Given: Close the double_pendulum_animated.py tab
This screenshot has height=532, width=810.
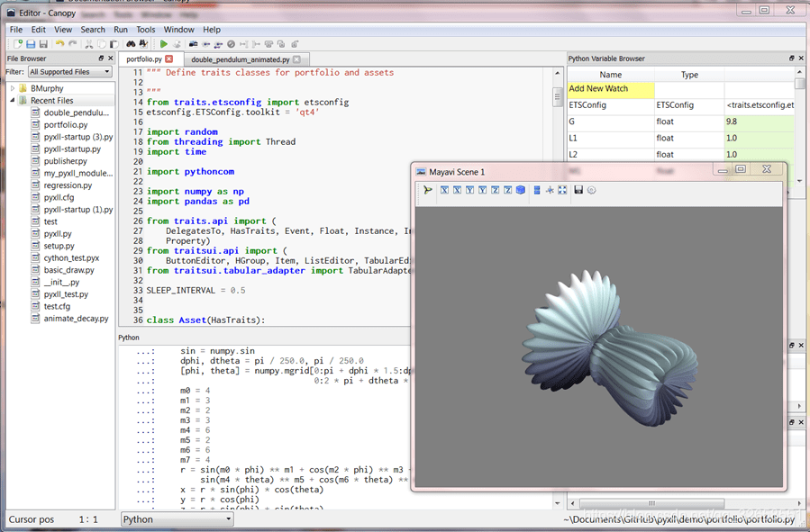Looking at the screenshot, I should 296,59.
